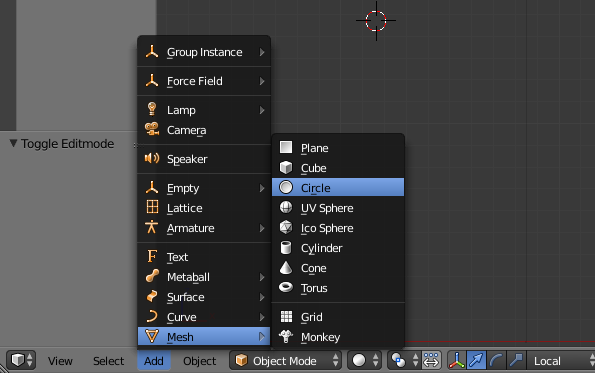Click the Plane square icon
595x373 pixels.
click(x=286, y=147)
